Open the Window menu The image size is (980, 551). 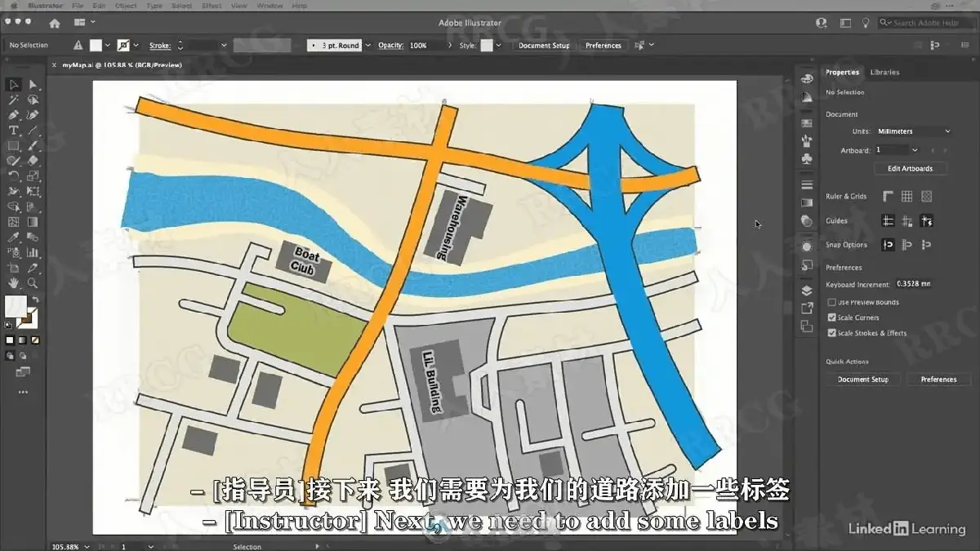[269, 6]
